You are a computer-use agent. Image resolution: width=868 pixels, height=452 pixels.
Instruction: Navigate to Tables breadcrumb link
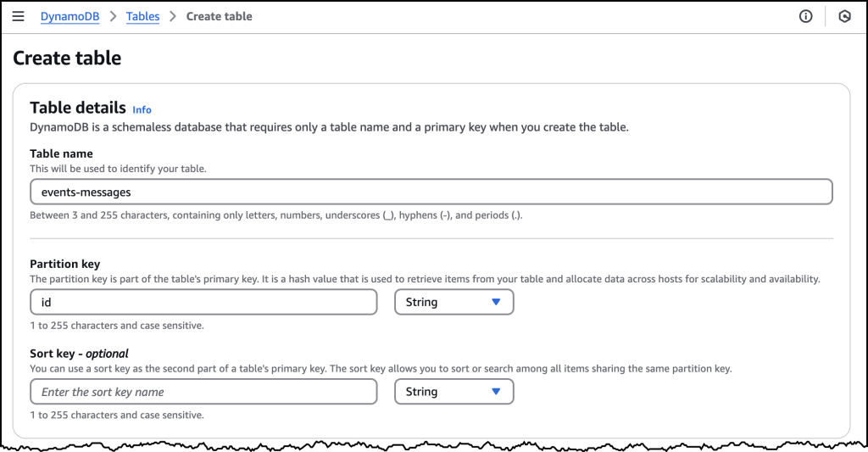142,16
